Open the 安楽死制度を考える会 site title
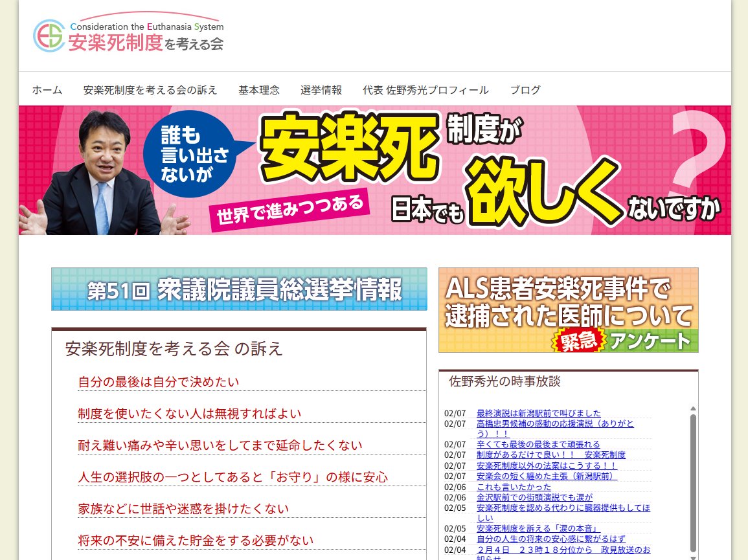Image resolution: width=748 pixels, height=560 pixels. pyautogui.click(x=146, y=43)
